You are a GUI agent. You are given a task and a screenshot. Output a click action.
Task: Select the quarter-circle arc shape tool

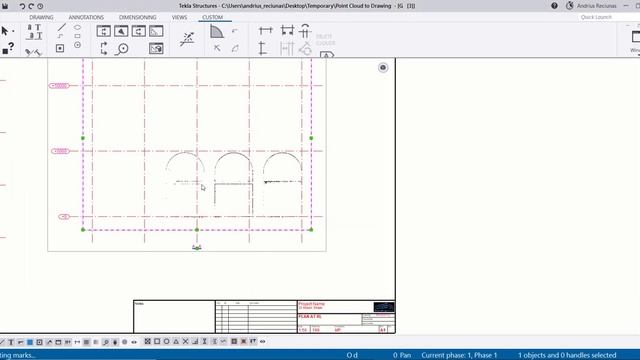217,31
